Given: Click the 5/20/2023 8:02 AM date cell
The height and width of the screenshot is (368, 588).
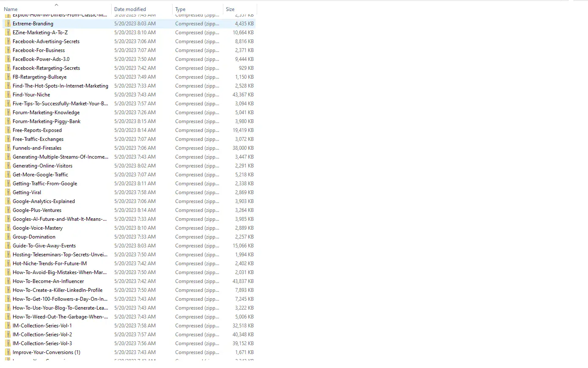Looking at the screenshot, I should (135, 166).
